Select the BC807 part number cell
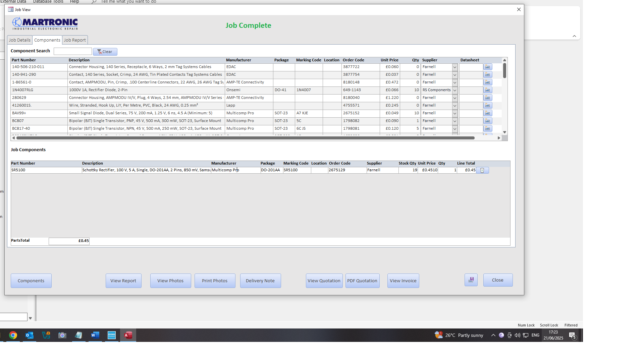This screenshot has width=644, height=362. [39, 121]
